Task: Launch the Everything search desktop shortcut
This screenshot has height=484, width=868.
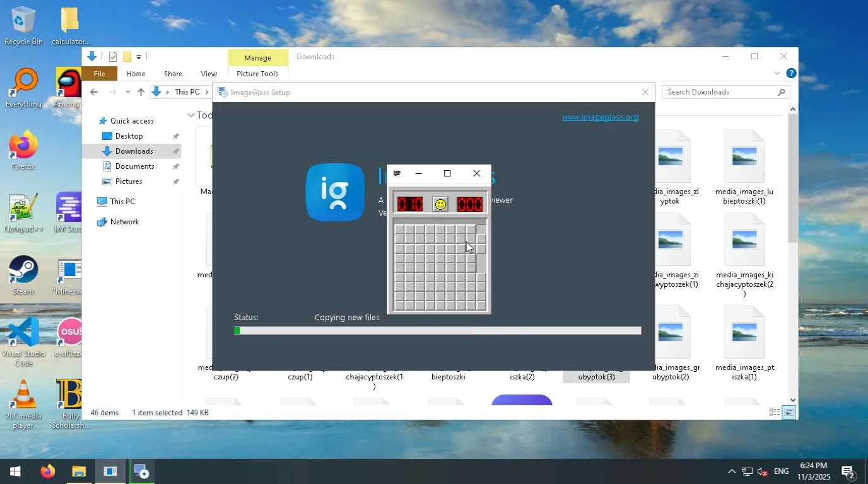Action: click(23, 88)
